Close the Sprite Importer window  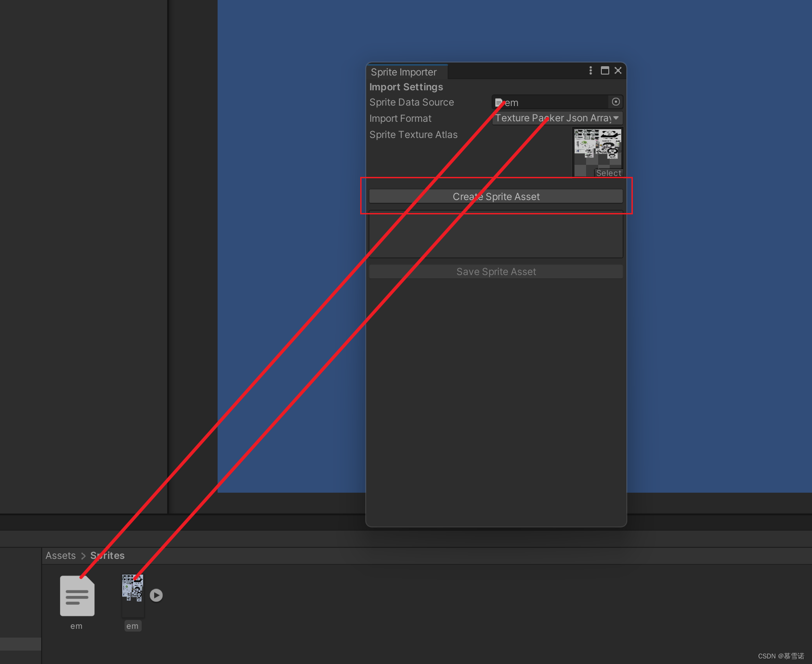click(618, 70)
